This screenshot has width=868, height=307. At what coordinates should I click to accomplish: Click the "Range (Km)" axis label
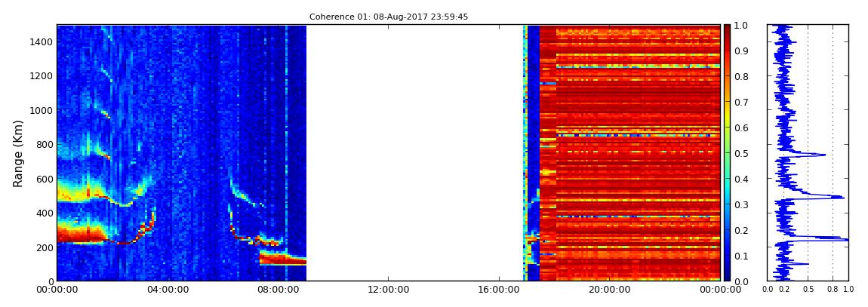[x=18, y=152]
